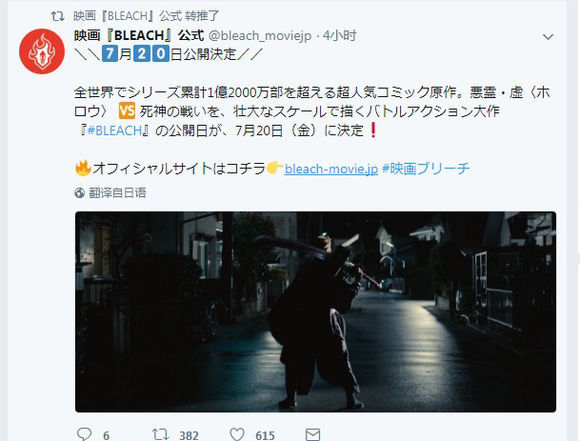
Task: Retweet using the arrows icon below image
Action: [x=161, y=434]
